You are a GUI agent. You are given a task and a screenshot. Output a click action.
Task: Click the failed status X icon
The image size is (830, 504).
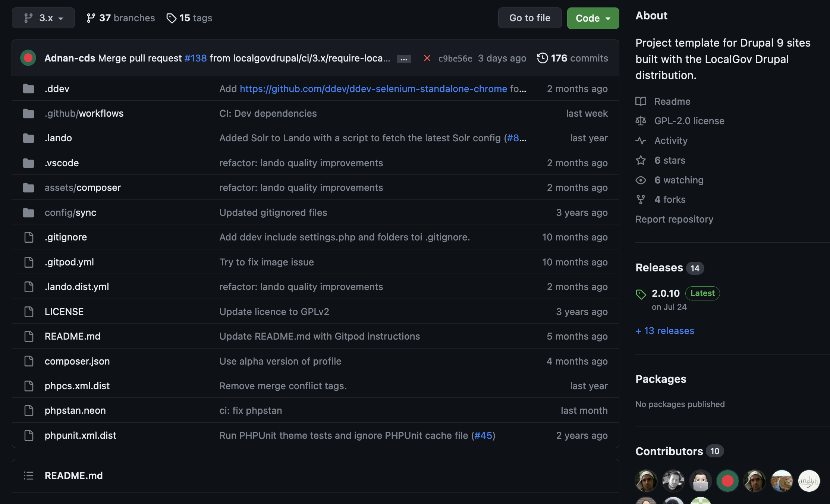[x=427, y=58]
